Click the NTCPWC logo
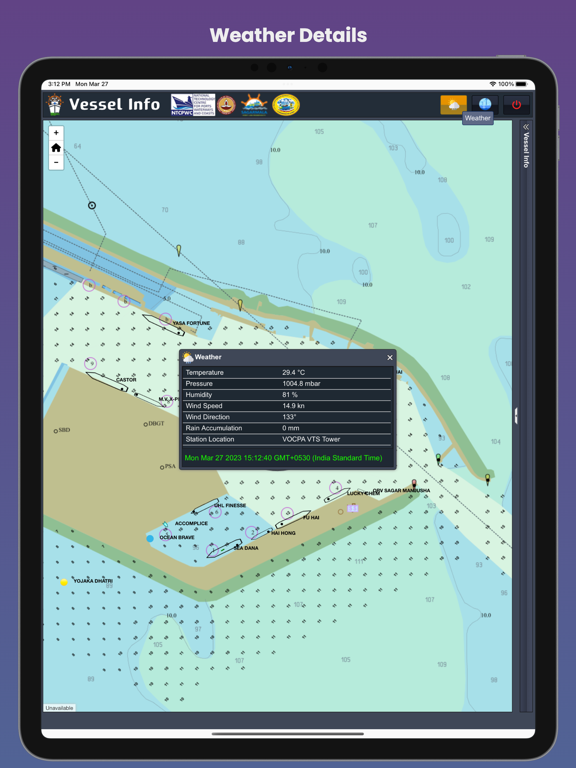This screenshot has height=768, width=576. click(192, 105)
